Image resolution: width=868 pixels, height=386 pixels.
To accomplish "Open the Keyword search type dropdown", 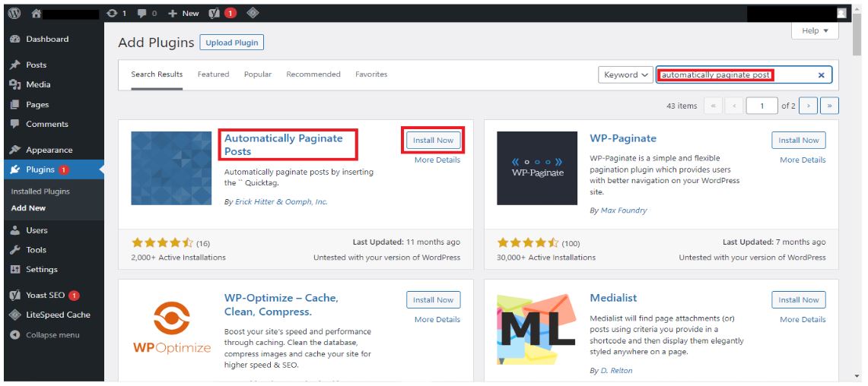I will (625, 74).
